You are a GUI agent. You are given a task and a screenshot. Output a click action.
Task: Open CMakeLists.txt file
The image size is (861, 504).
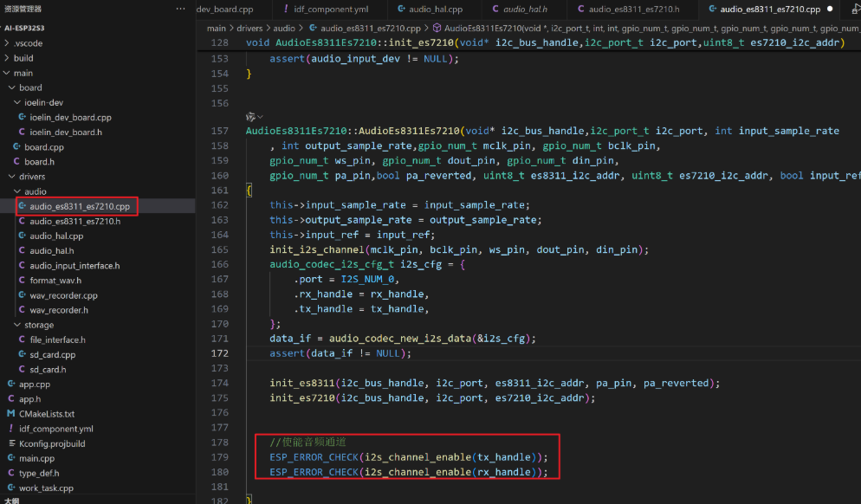click(47, 413)
